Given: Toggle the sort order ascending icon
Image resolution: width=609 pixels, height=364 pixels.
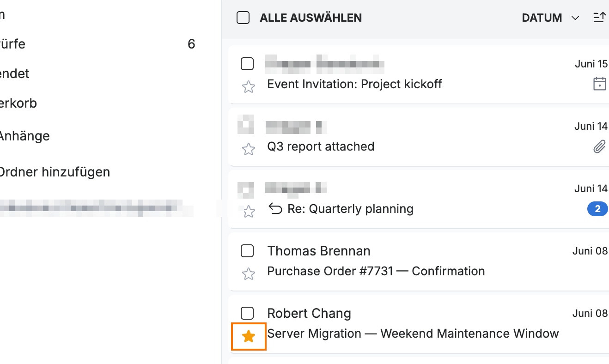Looking at the screenshot, I should pos(599,18).
